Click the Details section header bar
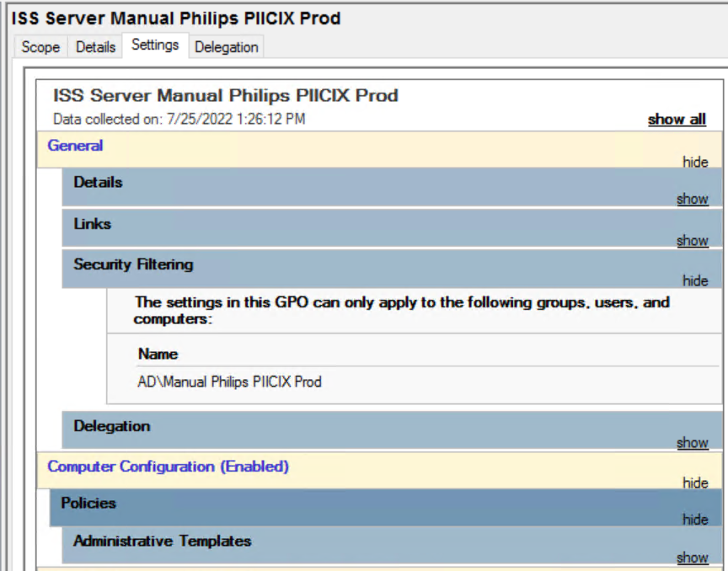Viewport: 728px width, 571px height. point(392,187)
